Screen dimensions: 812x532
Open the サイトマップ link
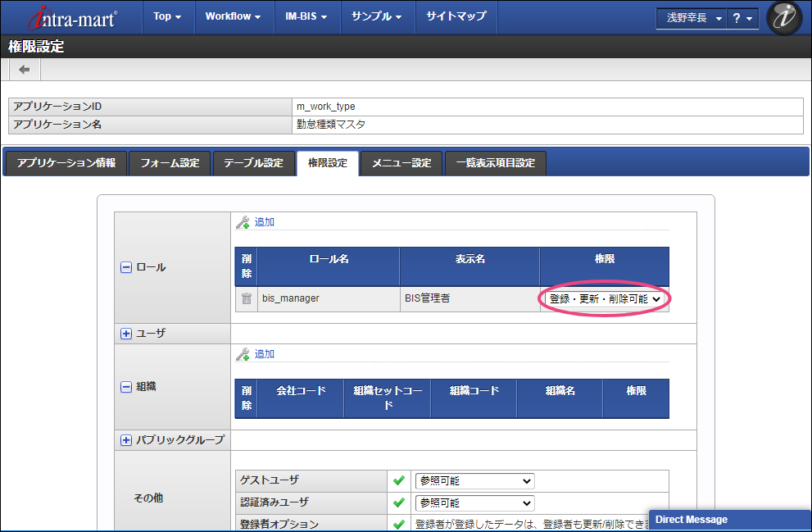pos(456,16)
